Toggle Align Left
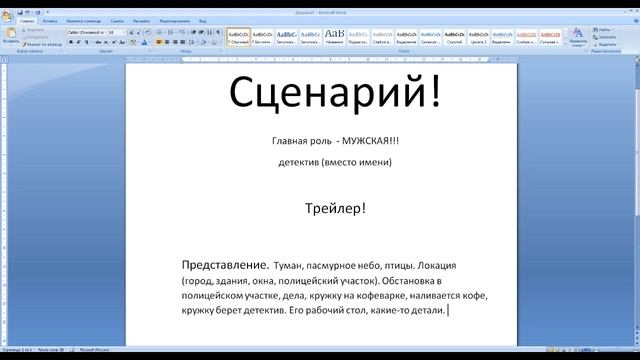Viewport: 640px width, 360px height. (x=159, y=42)
